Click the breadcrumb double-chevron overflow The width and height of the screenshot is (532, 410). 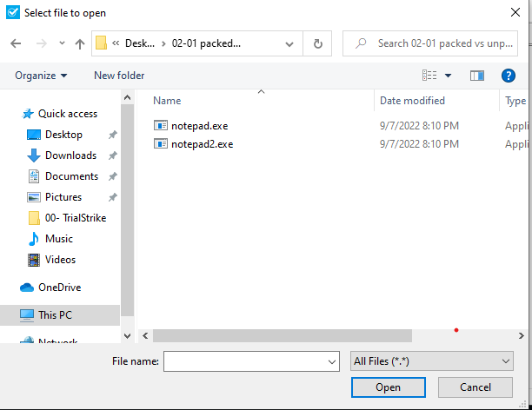tap(116, 43)
